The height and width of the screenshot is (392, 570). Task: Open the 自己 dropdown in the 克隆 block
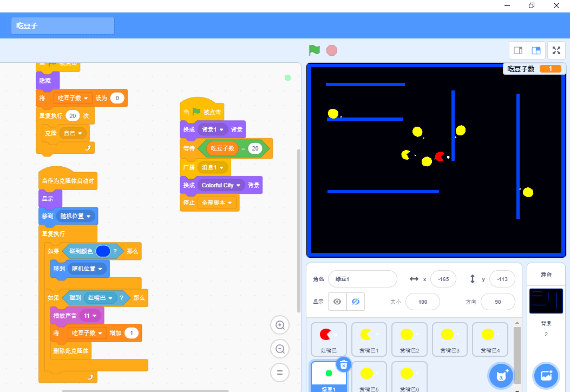[x=73, y=133]
